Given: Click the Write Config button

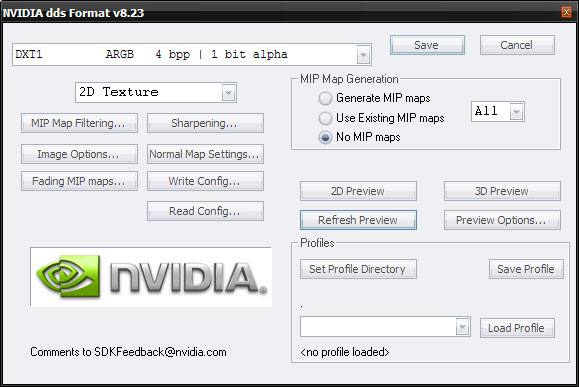Looking at the screenshot, I should click(205, 181).
